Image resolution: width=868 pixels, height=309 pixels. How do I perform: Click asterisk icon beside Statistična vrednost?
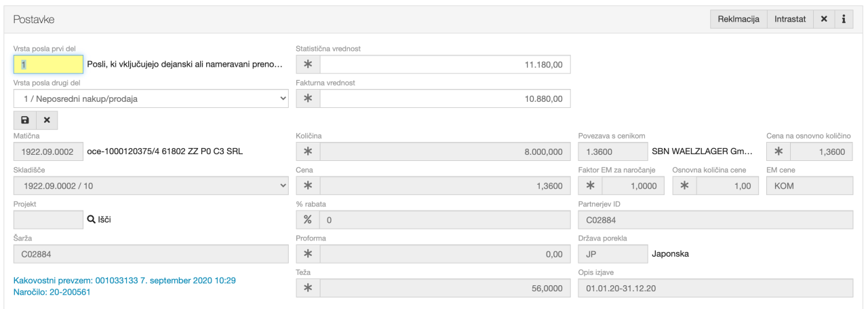point(308,65)
